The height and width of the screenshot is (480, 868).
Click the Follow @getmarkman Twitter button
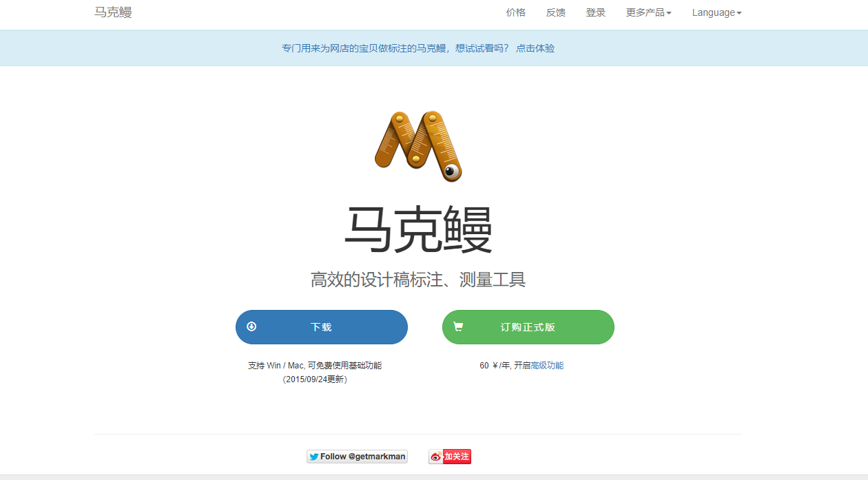(357, 457)
